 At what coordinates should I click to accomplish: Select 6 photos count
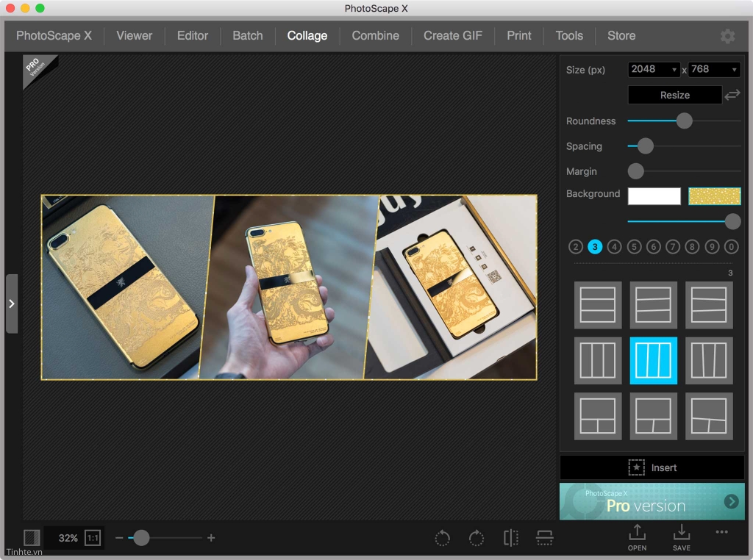pos(653,247)
